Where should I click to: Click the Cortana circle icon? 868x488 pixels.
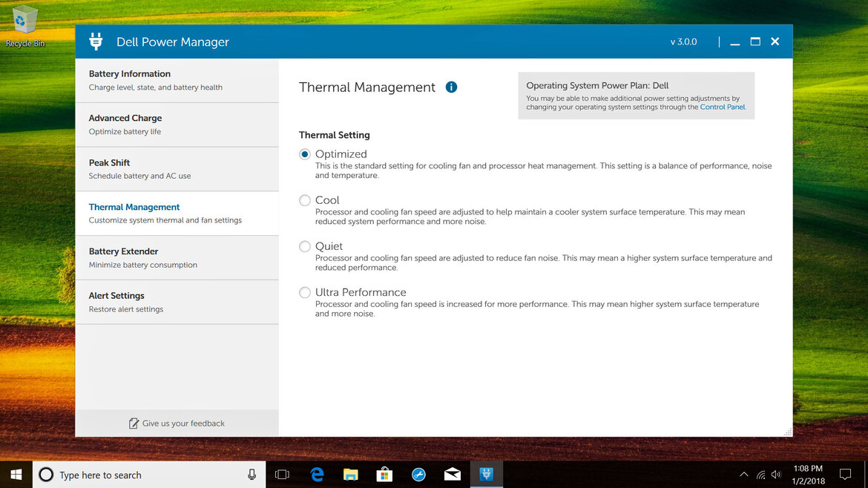click(x=46, y=475)
